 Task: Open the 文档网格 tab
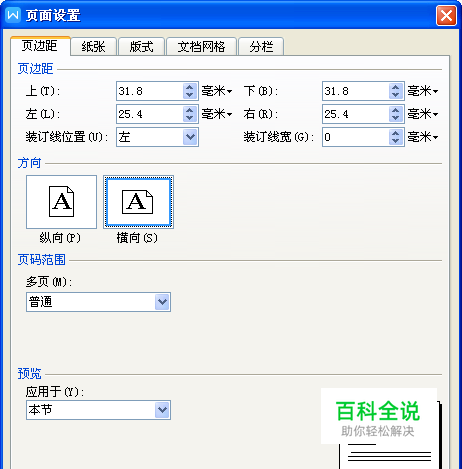[201, 46]
